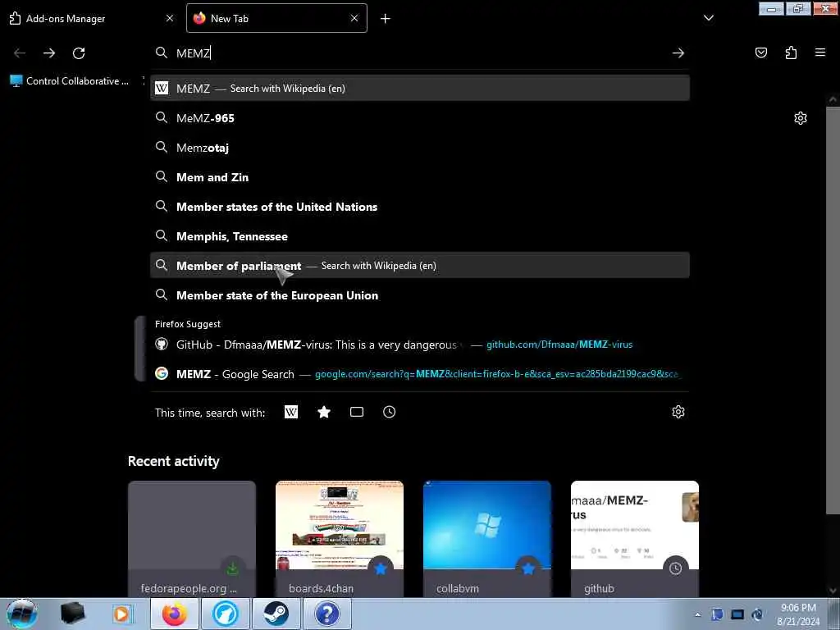Choose the Memzotaj suggestion

[420, 148]
